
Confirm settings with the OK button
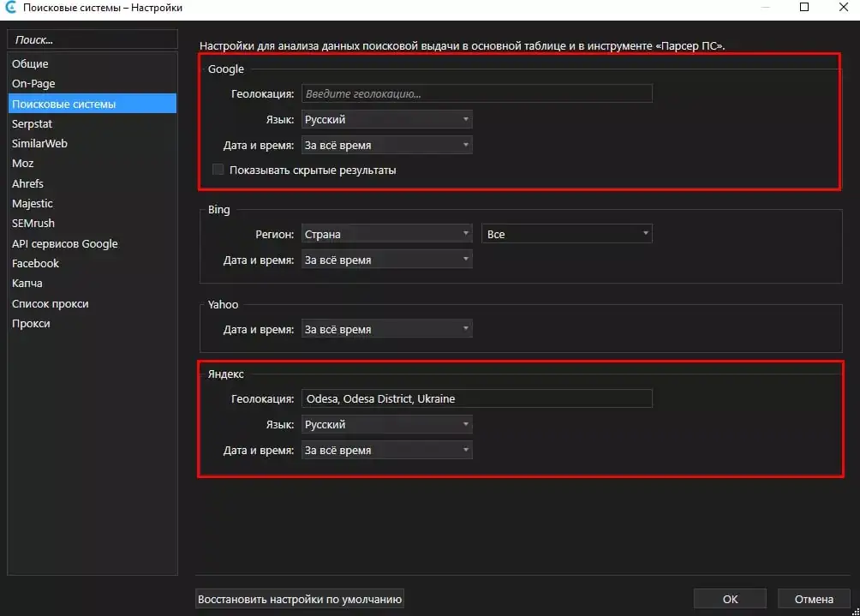pos(730,599)
